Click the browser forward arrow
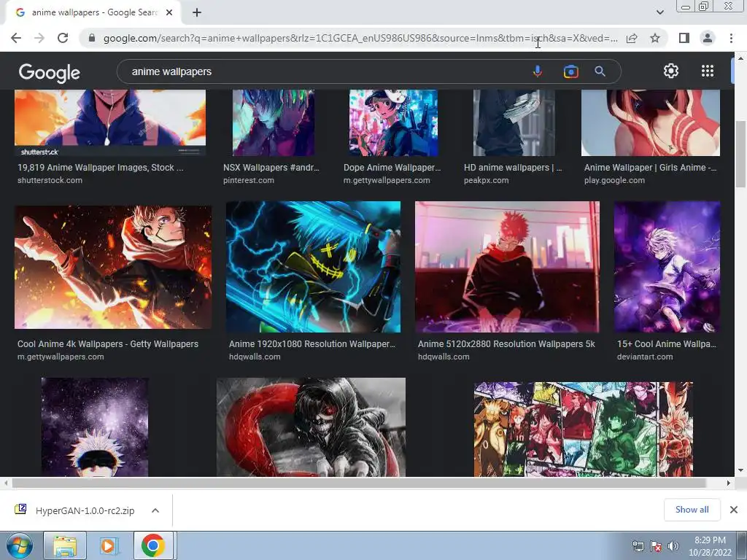Viewport: 747px width, 560px height. click(39, 38)
